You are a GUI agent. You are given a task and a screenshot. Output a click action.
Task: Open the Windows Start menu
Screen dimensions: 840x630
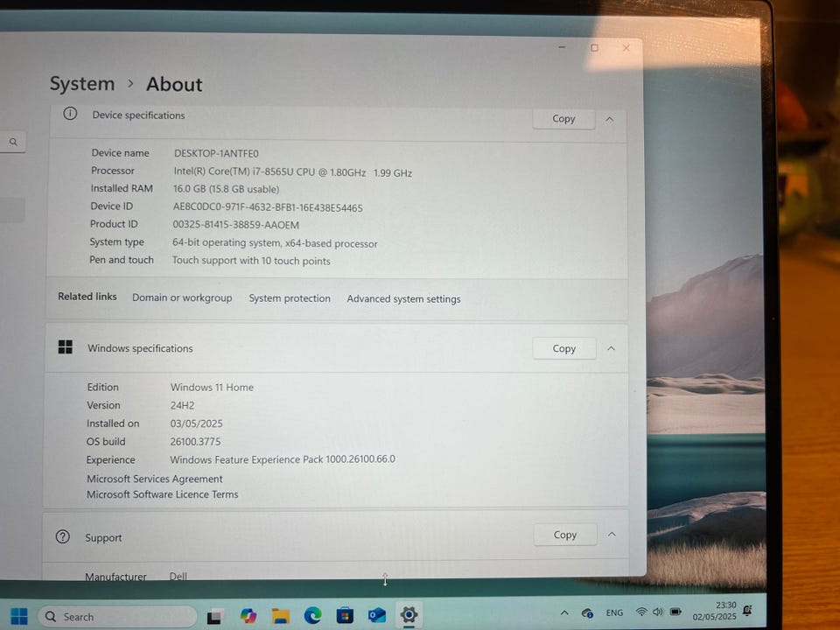(x=18, y=616)
